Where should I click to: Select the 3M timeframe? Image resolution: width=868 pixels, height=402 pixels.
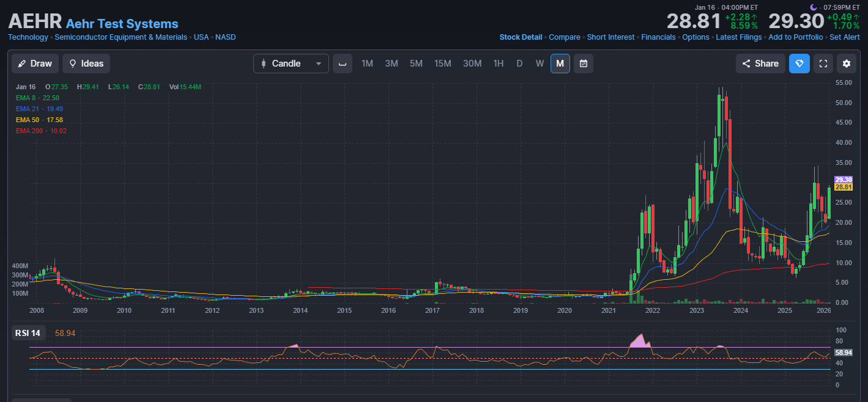pos(391,64)
